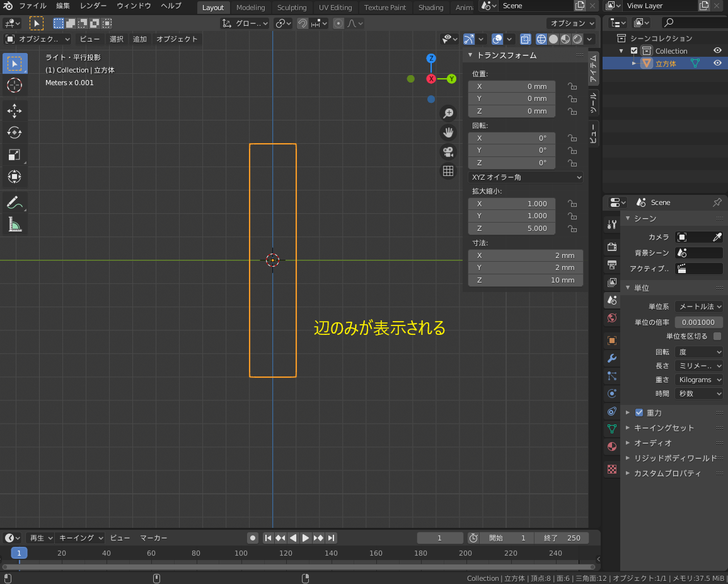Image resolution: width=728 pixels, height=584 pixels.
Task: Select the Cursor tool
Action: coord(15,85)
